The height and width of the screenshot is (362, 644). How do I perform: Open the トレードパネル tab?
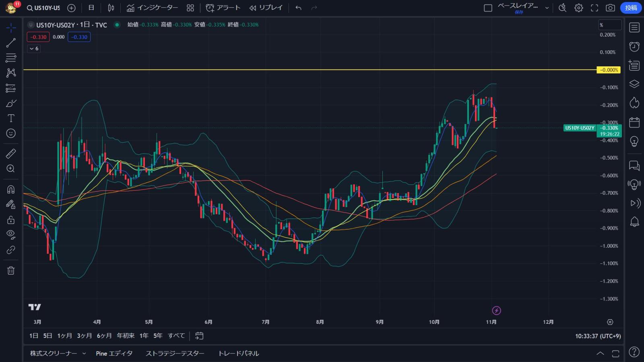[238, 354]
